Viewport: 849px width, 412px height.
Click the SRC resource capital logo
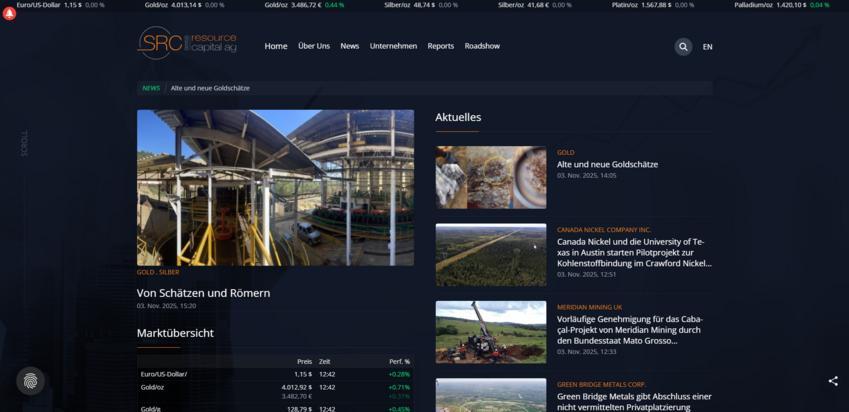click(x=187, y=43)
